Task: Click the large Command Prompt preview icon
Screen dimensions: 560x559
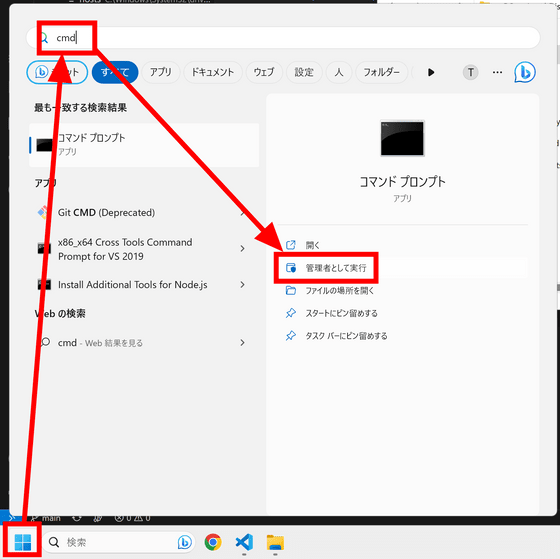Action: (402, 139)
